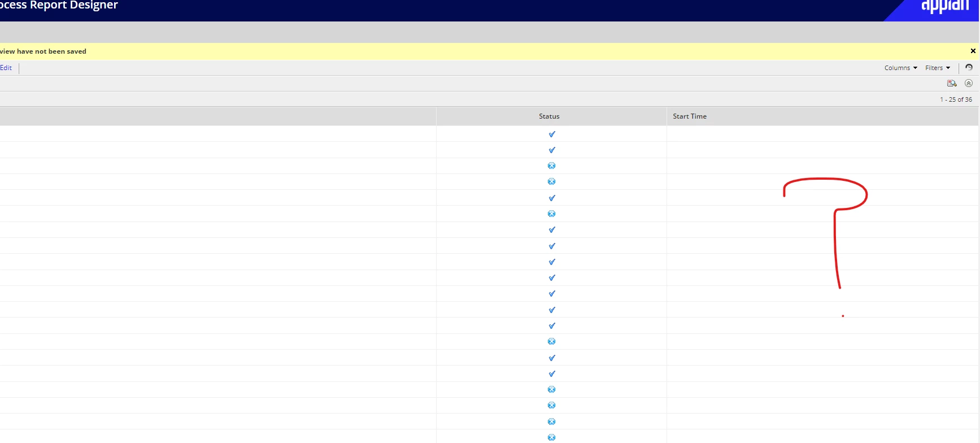Click the clock refresh icon
The height and width of the screenshot is (443, 980).
(969, 67)
